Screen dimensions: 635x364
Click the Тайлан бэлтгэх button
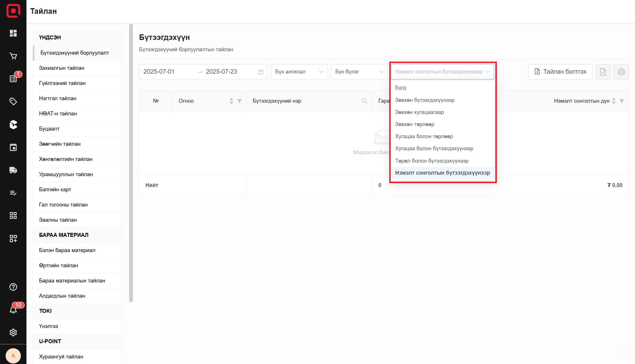point(560,72)
